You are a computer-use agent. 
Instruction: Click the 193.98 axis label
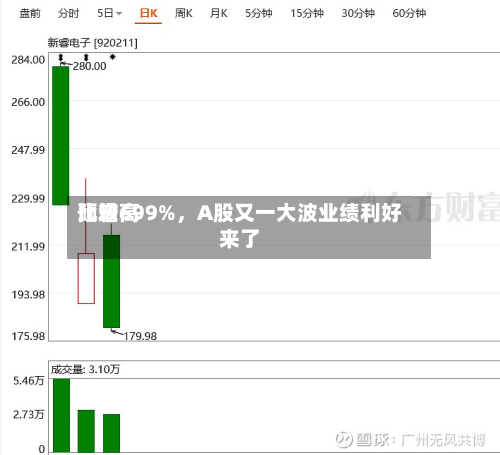[x=28, y=295]
